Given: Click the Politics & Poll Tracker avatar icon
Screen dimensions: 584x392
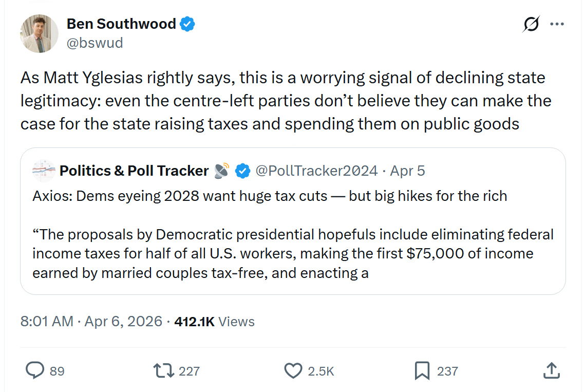Looking at the screenshot, I should pyautogui.click(x=43, y=171).
